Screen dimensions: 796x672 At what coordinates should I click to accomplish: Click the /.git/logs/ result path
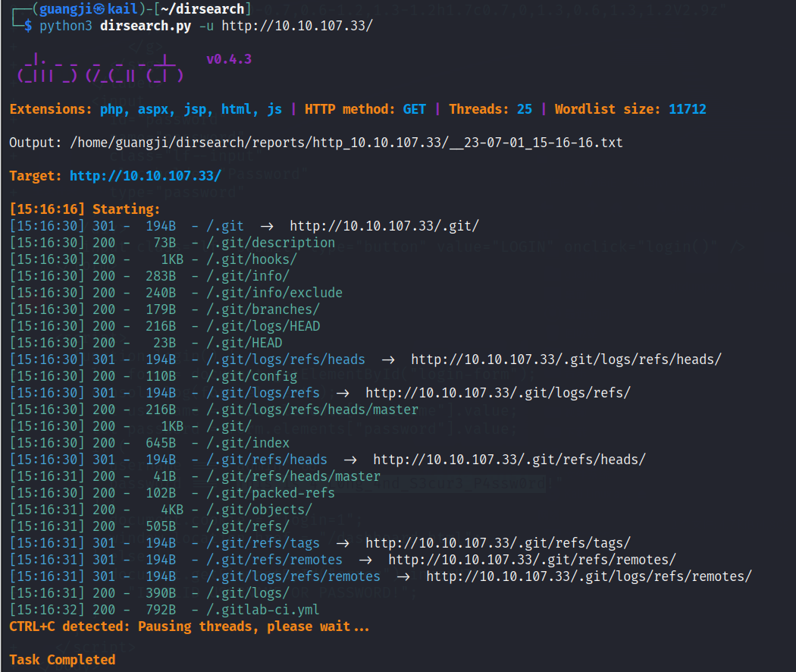pos(248,593)
